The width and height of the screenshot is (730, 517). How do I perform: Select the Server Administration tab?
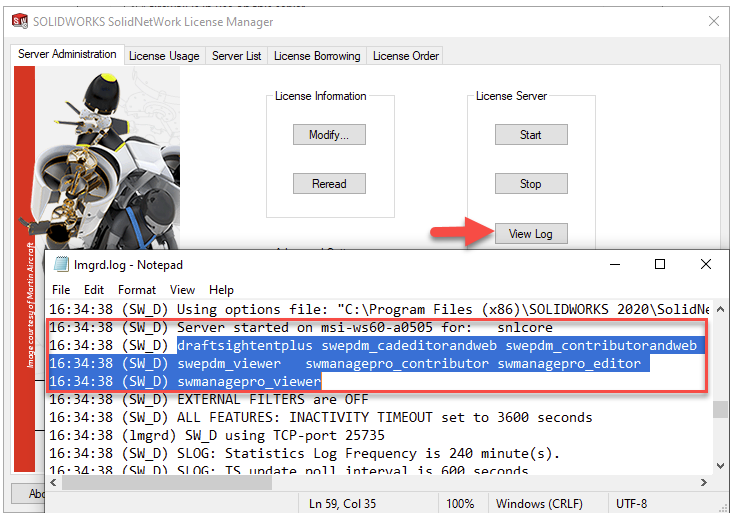click(67, 54)
